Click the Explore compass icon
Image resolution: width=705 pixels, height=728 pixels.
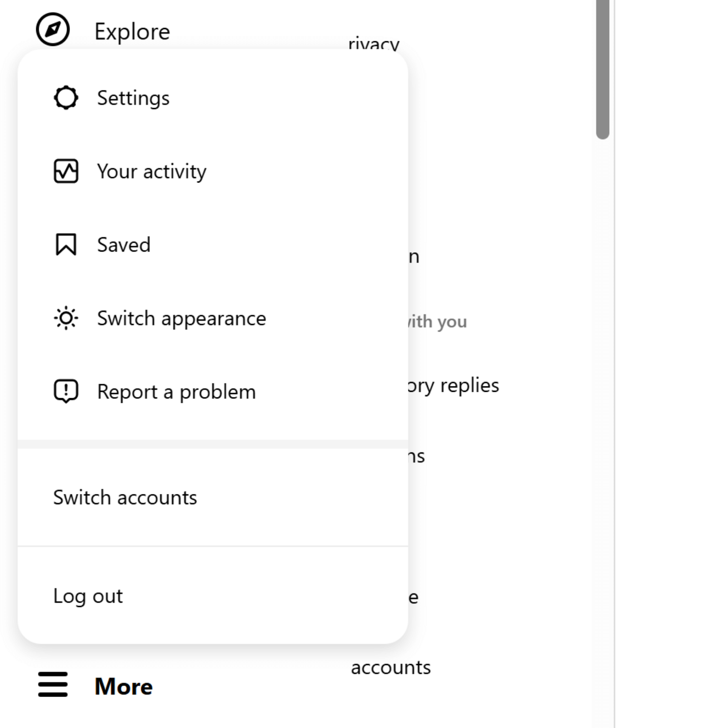click(53, 29)
